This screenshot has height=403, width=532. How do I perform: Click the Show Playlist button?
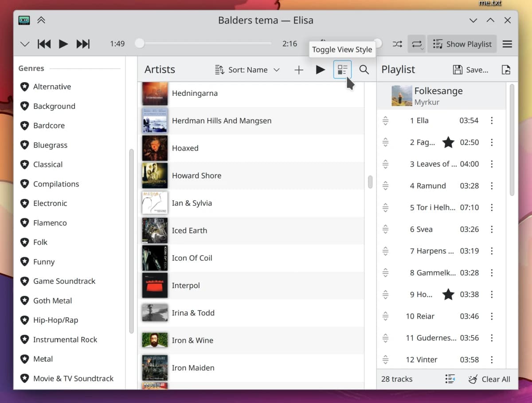(x=462, y=44)
